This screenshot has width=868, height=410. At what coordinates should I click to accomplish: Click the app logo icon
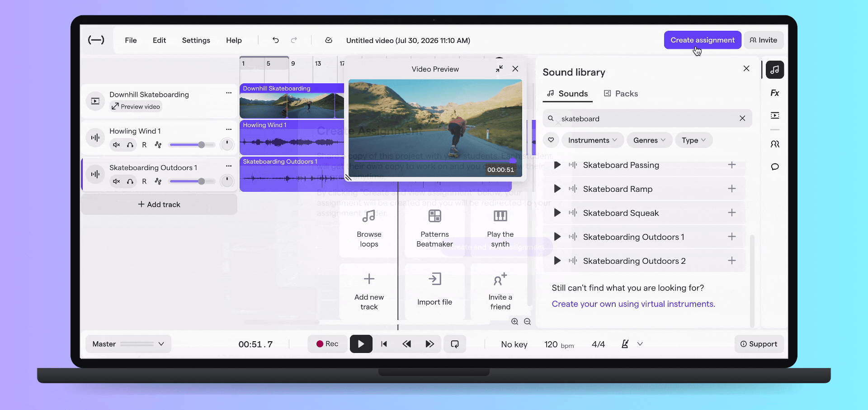pyautogui.click(x=96, y=40)
